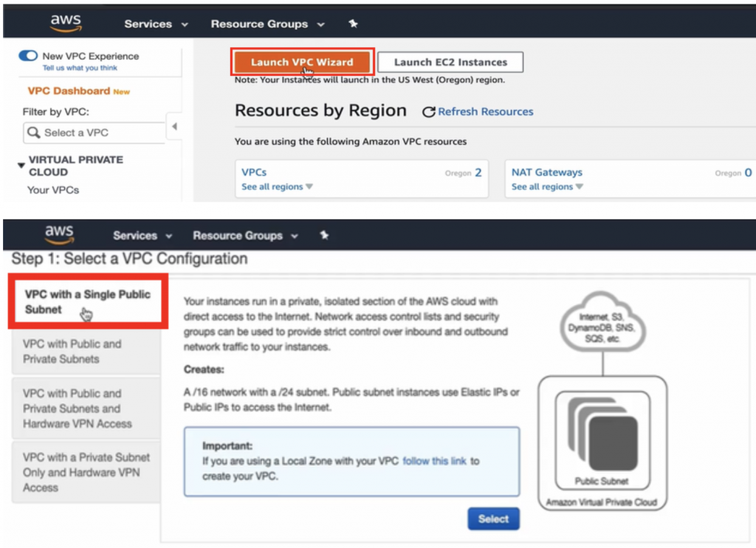The image size is (756, 548).
Task: Toggle the New VPC Experience switch
Action: pos(28,56)
